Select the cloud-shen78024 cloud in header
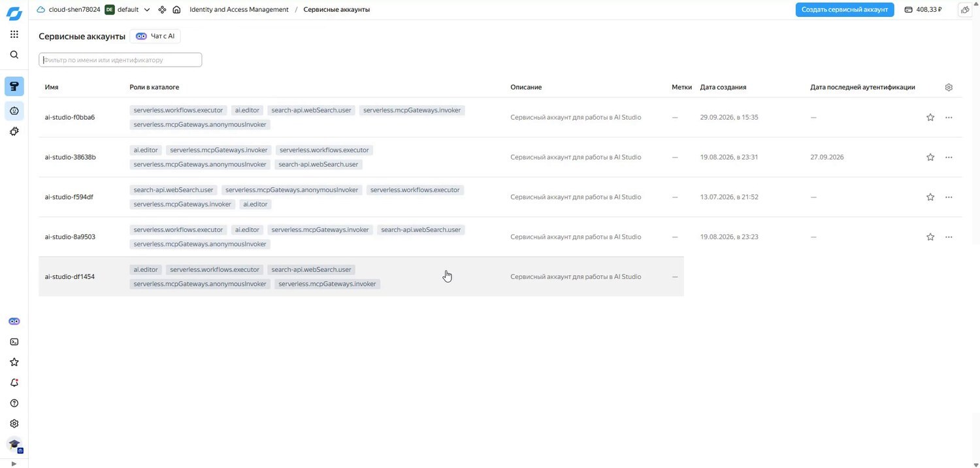980x468 pixels. point(69,10)
